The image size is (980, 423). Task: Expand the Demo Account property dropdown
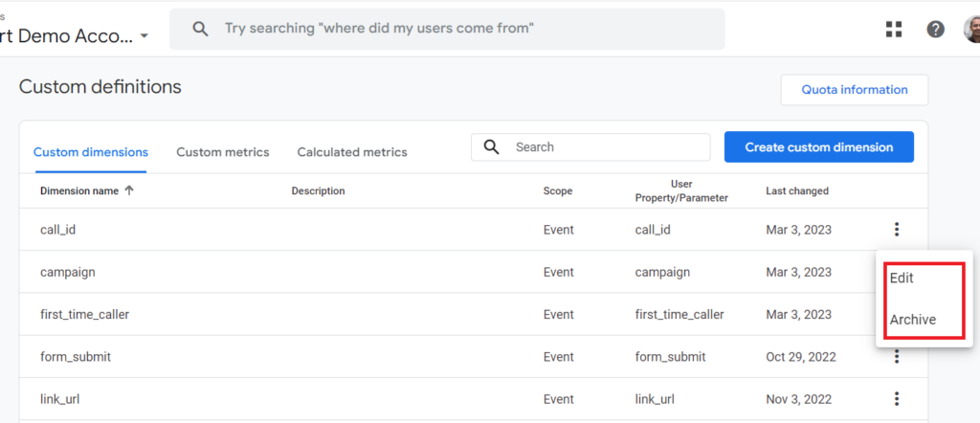pos(145,36)
